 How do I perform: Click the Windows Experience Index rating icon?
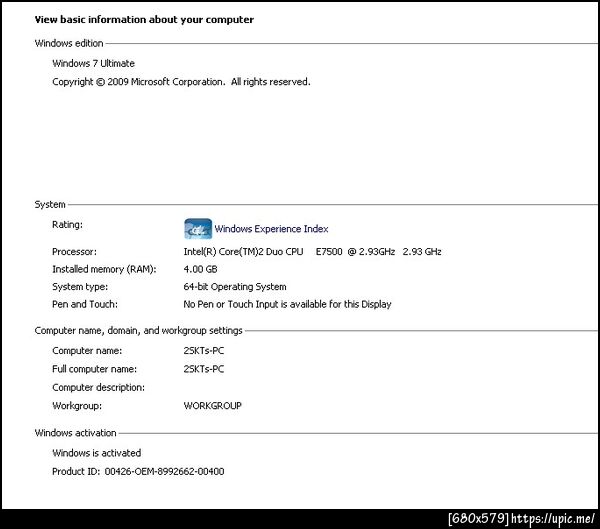pos(198,229)
